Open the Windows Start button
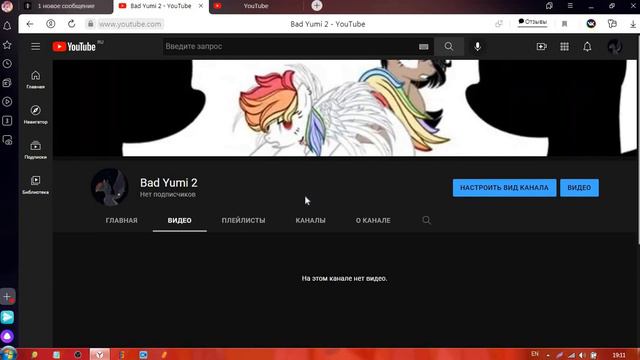 pos(8,353)
